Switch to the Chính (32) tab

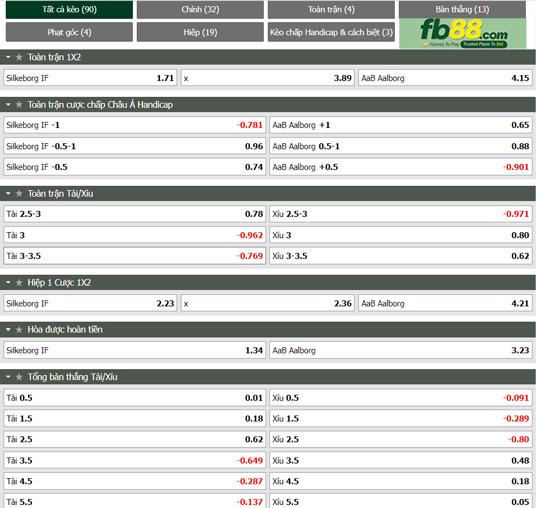[x=200, y=10]
